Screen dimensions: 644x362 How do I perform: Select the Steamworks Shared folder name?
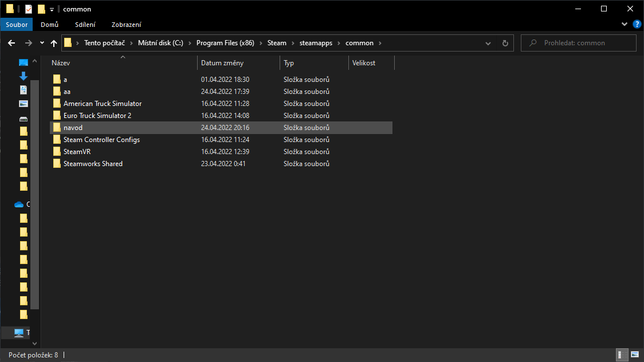(x=93, y=163)
